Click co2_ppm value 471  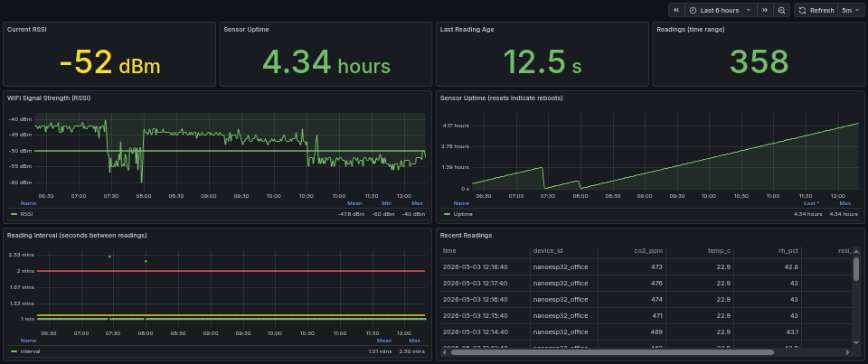tap(656, 315)
